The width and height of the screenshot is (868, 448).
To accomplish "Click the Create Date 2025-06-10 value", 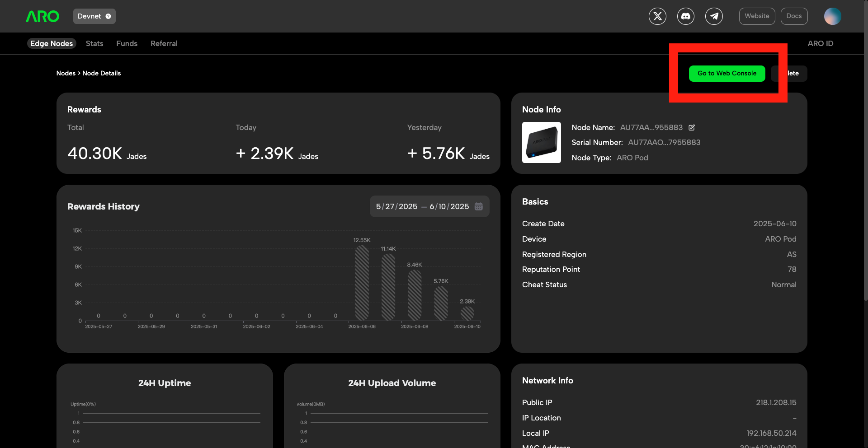I will click(775, 224).
